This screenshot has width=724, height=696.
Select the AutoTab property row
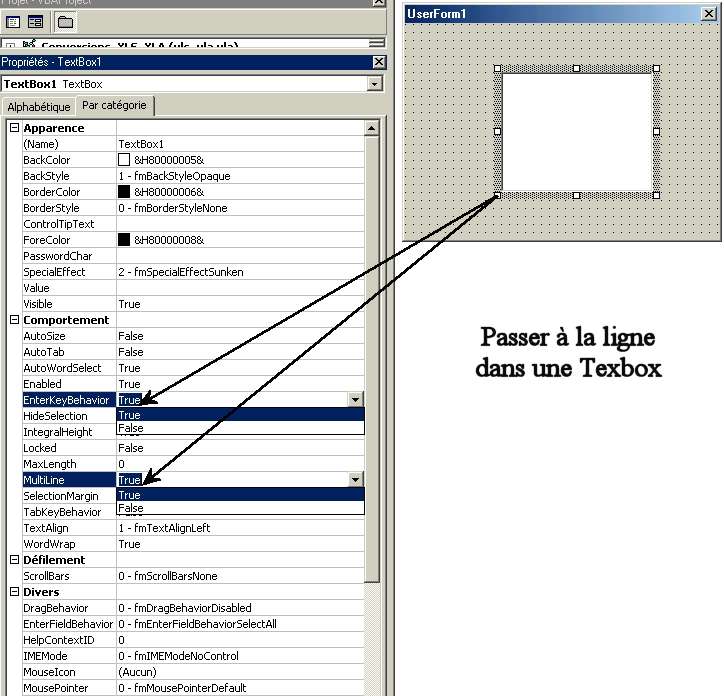pyautogui.click(x=193, y=351)
